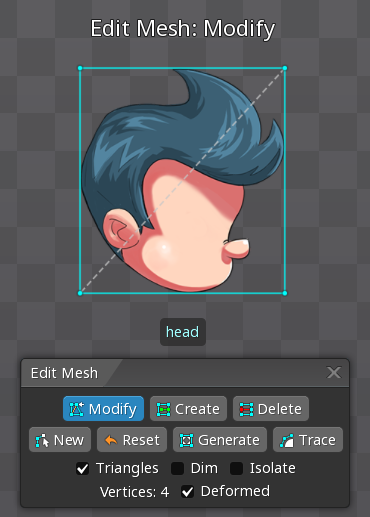
Task: Activate the Create vertices tool icon
Action: pos(163,409)
